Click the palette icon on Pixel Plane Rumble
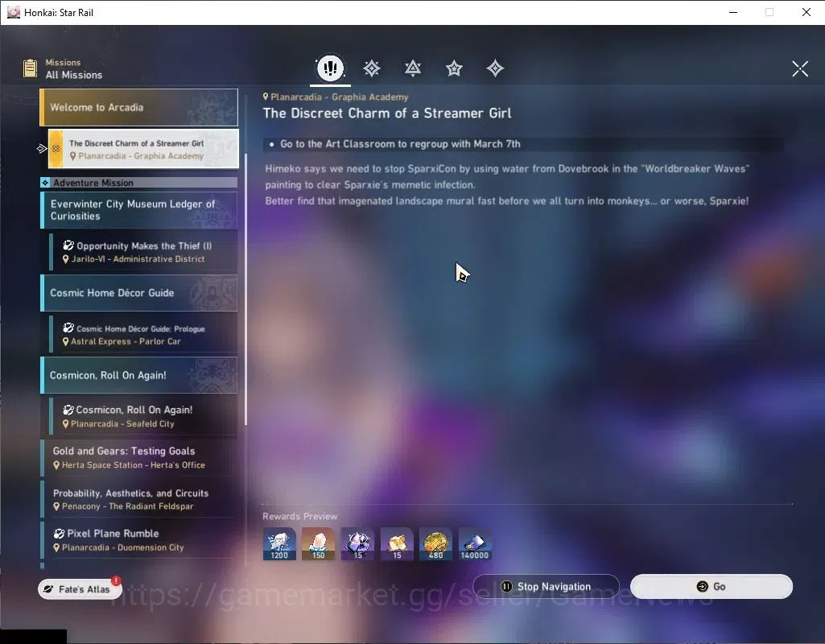The image size is (825, 644). (x=59, y=534)
